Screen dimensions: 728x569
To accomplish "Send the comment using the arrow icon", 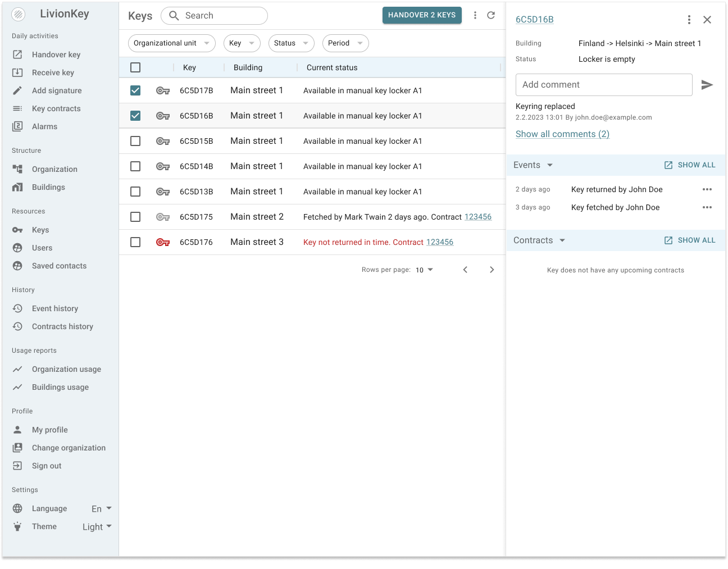I will coord(707,84).
